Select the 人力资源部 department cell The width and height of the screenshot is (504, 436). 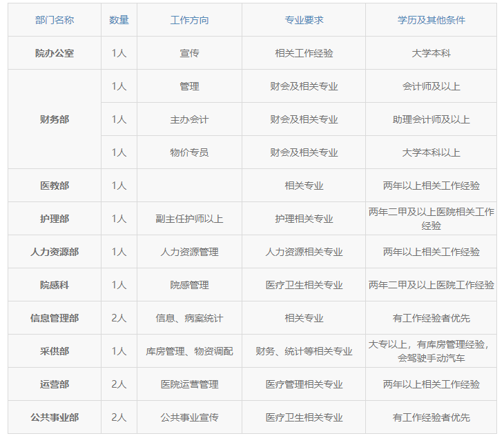coord(55,252)
